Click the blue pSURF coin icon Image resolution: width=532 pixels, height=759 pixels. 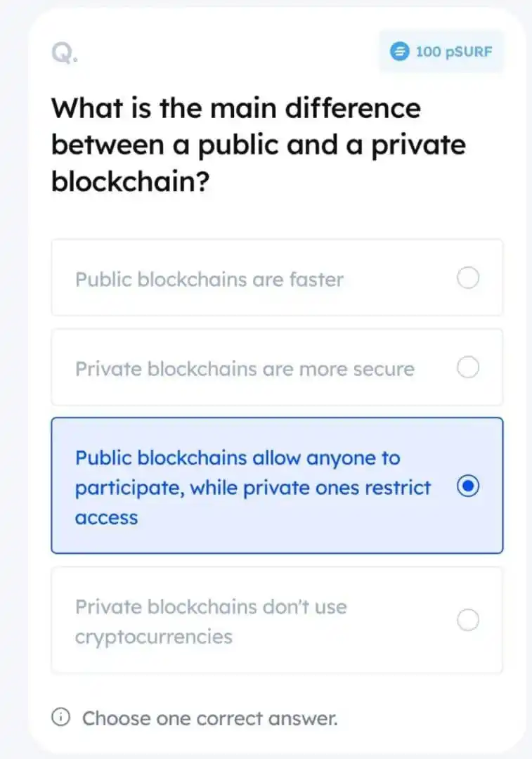pyautogui.click(x=399, y=51)
